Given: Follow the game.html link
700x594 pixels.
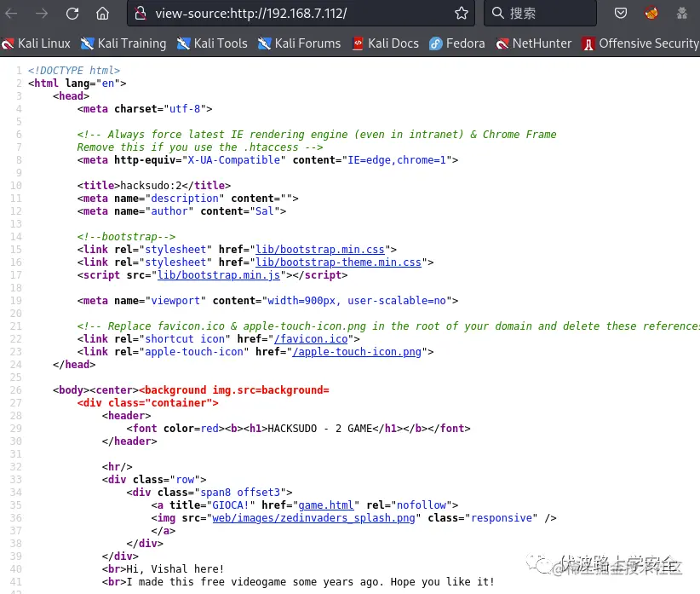Looking at the screenshot, I should click(x=326, y=505).
